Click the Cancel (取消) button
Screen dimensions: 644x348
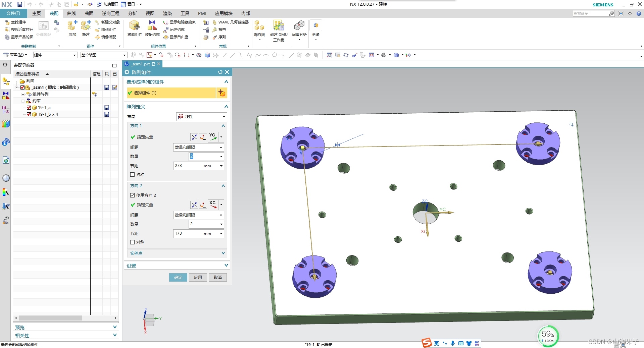[x=218, y=277]
